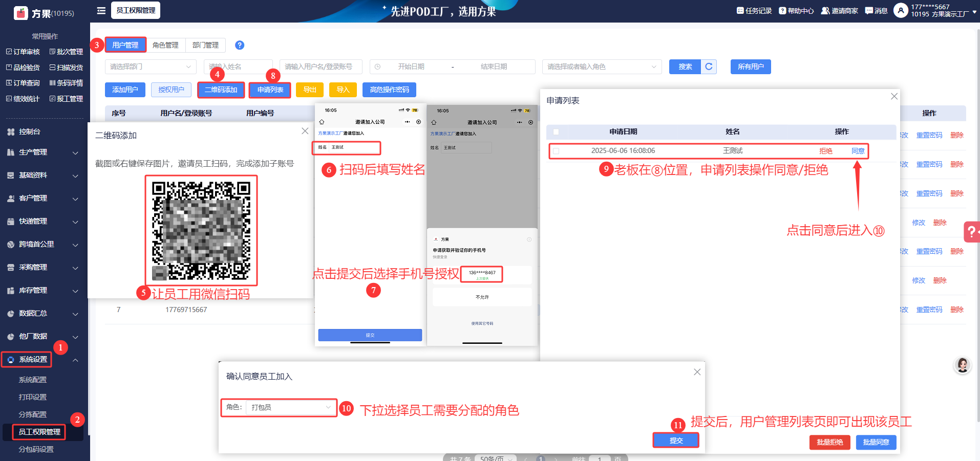
Task: Switch to the 部门管理 tab
Action: (205, 45)
